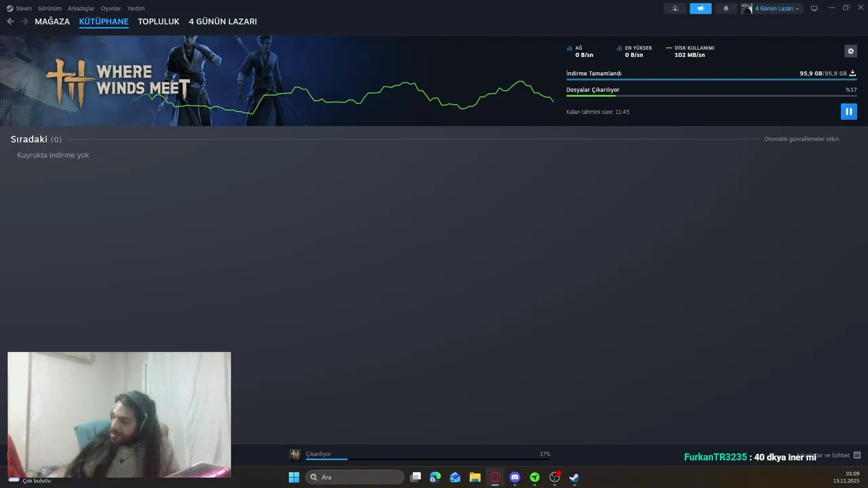Click the Dosyalar Çıkarılıyor progress bar
The height and width of the screenshot is (488, 868).
711,96
